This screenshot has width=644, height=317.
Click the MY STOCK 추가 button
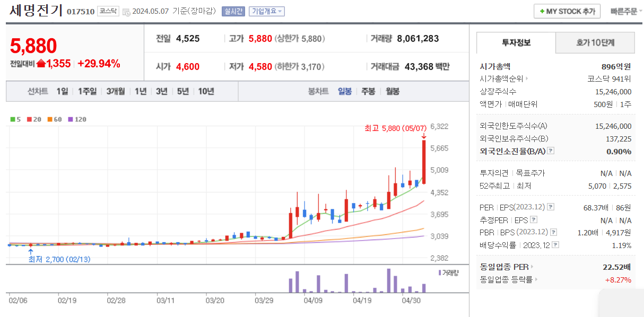[567, 11]
